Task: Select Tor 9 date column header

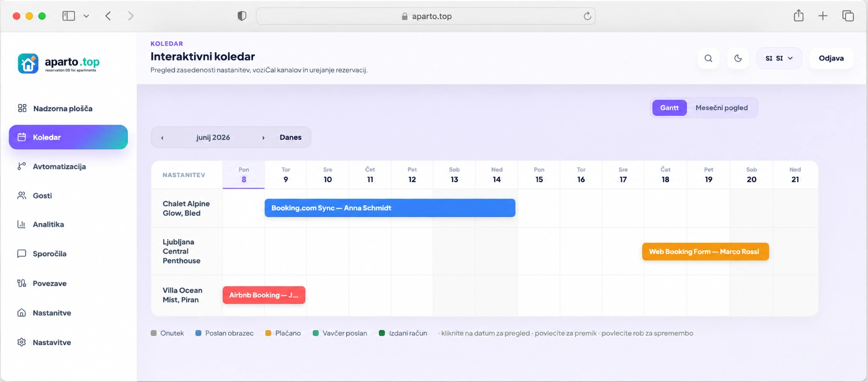Action: click(x=286, y=175)
